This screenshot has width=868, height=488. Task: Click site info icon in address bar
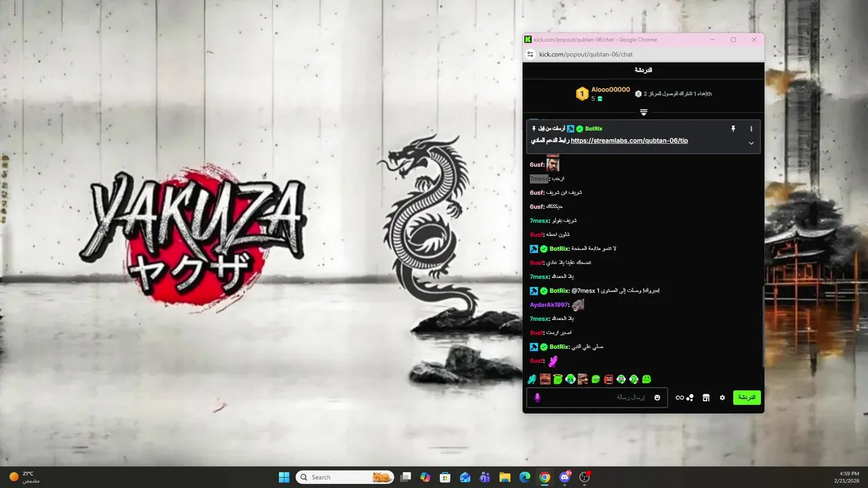coord(530,54)
